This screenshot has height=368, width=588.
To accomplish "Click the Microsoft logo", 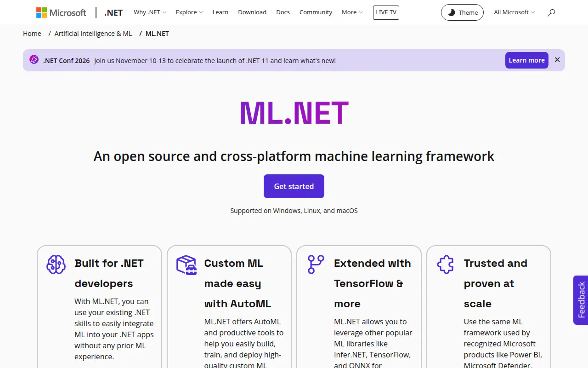I will tap(61, 12).
